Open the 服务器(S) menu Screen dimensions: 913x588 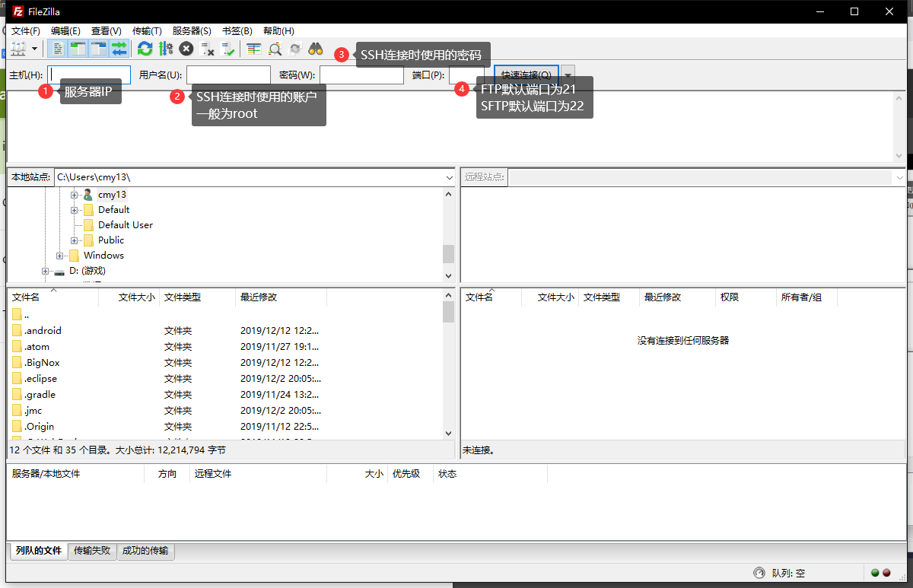pyautogui.click(x=192, y=30)
